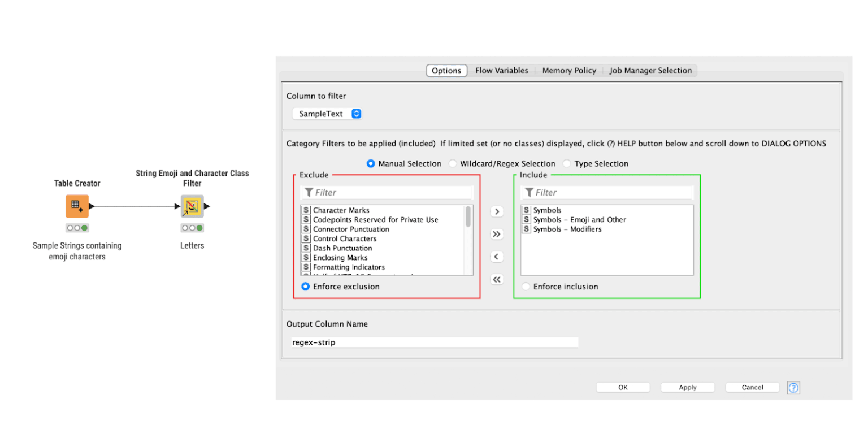Open the Job Manager Selection tab
Viewport: 868px width, 425px height.
click(650, 71)
